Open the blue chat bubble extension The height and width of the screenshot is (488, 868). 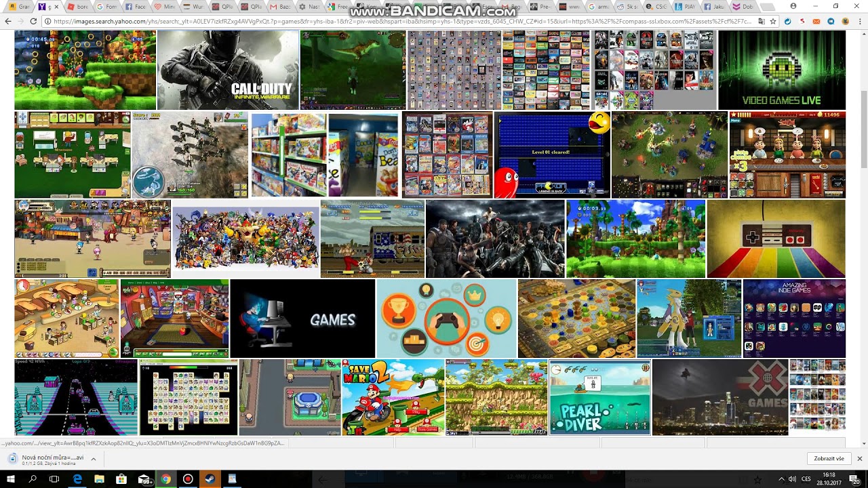pos(831,21)
